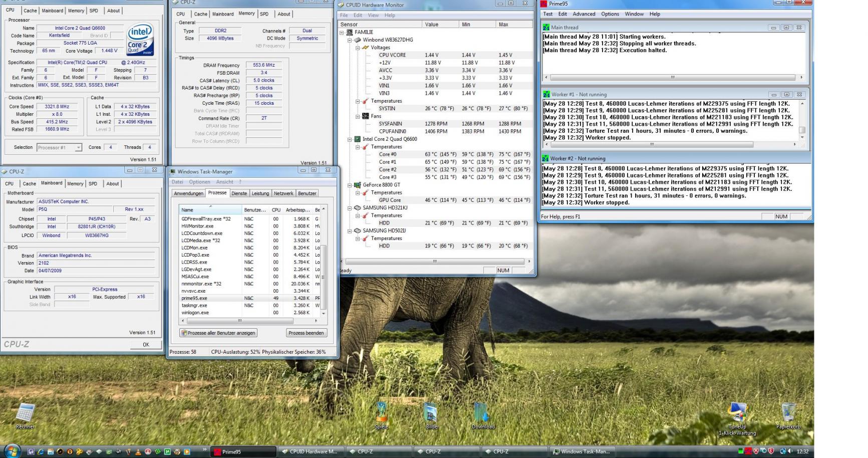Viewport: 868px width, 458px height.
Task: Click the Worker #1 window icon in Prime95
Action: [546, 94]
